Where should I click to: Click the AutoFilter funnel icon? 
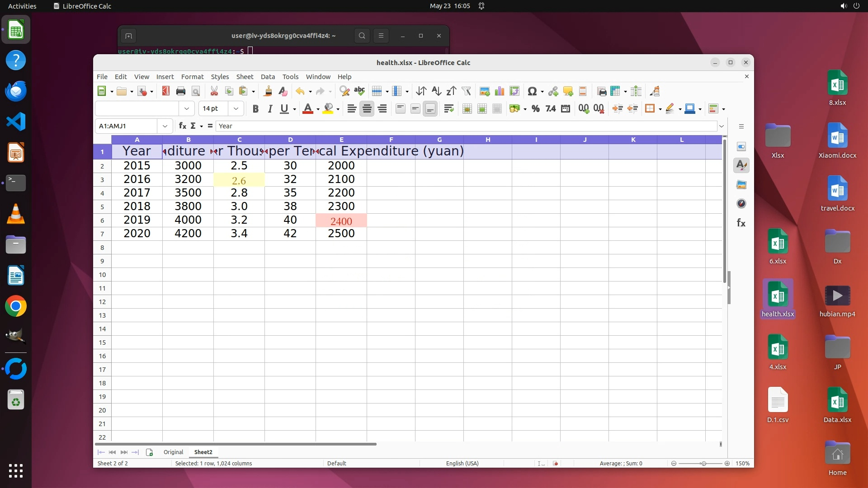point(467,91)
